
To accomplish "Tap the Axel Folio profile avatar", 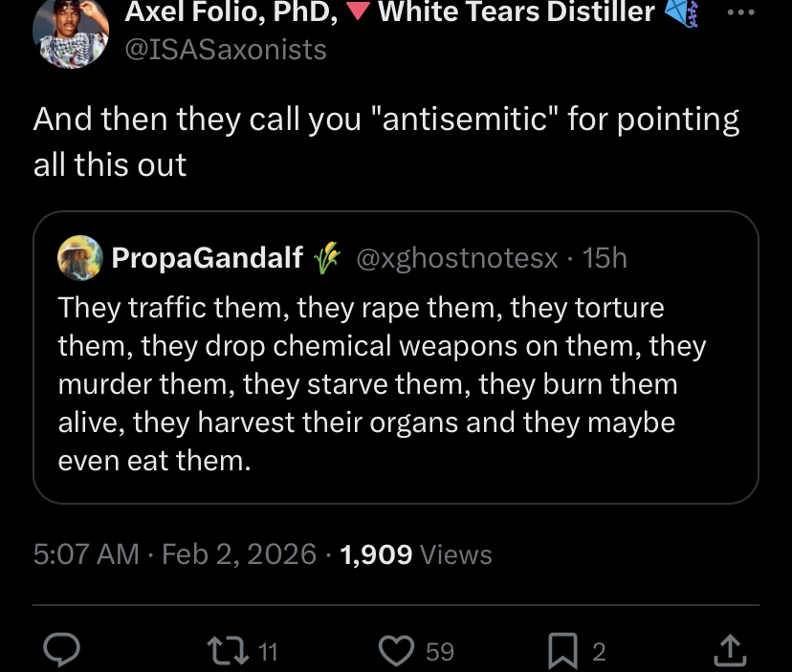I will (x=71, y=32).
